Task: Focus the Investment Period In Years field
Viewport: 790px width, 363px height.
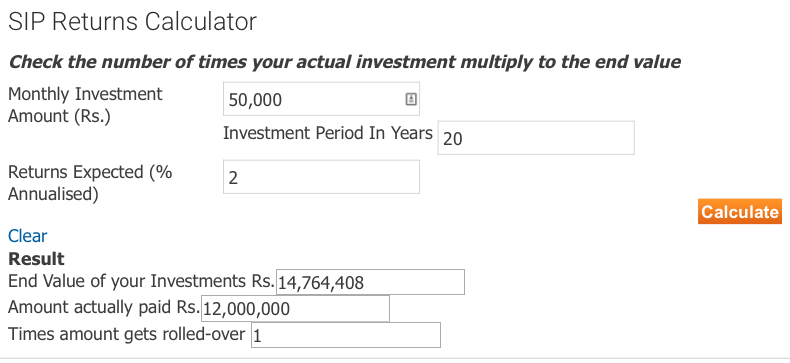Action: click(x=536, y=138)
